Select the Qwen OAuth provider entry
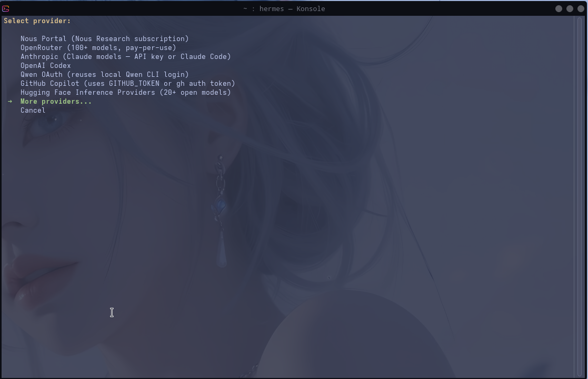 coord(104,75)
